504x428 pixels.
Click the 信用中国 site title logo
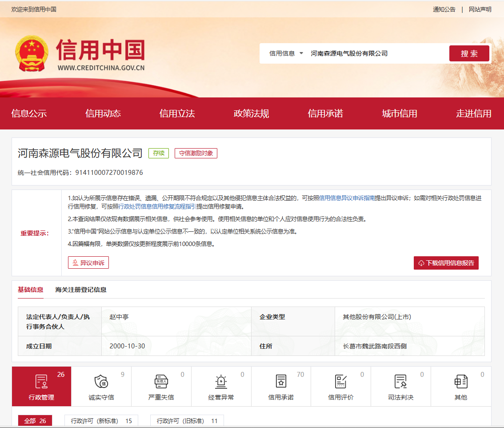100,50
